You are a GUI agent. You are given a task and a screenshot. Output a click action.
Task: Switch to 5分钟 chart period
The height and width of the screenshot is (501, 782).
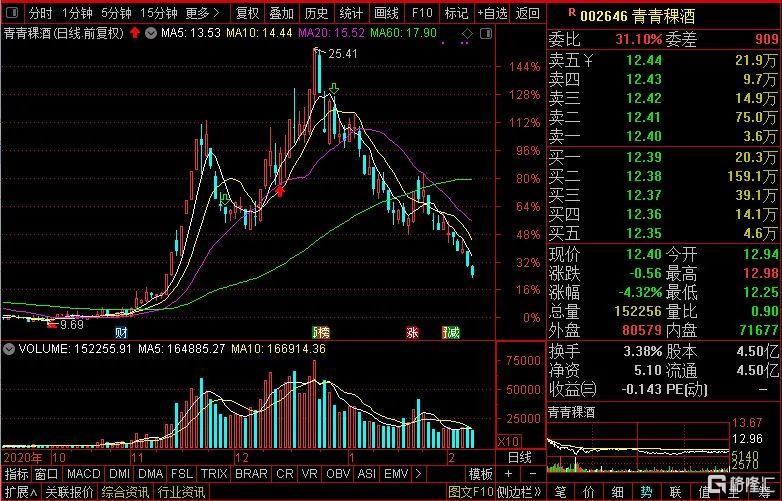[x=116, y=13]
